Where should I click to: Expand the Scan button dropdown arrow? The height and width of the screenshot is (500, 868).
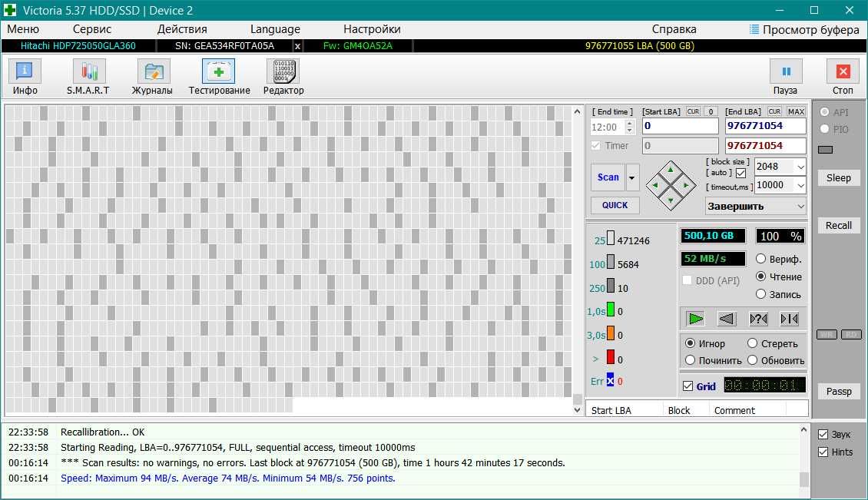pos(632,177)
